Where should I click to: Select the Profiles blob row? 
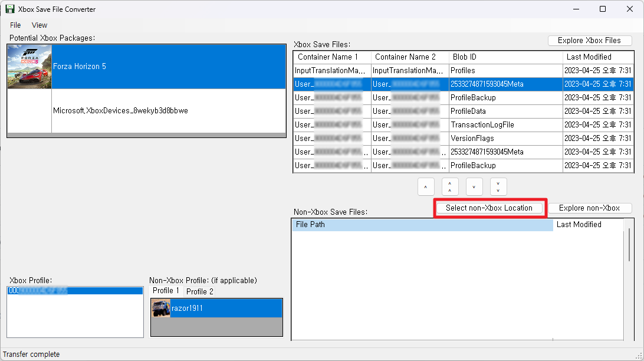click(464, 71)
